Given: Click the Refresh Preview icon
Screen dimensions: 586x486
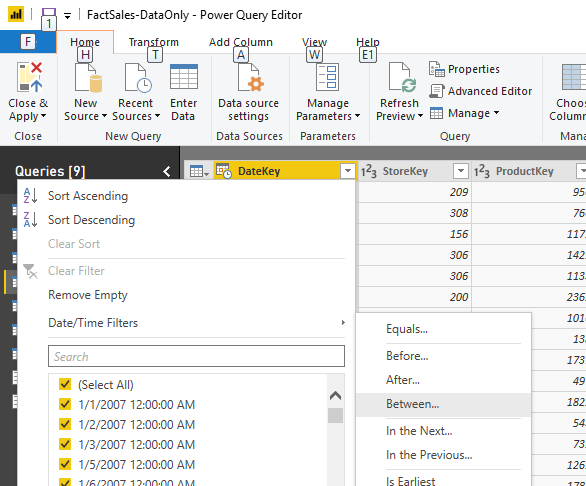Looking at the screenshot, I should pyautogui.click(x=402, y=77).
